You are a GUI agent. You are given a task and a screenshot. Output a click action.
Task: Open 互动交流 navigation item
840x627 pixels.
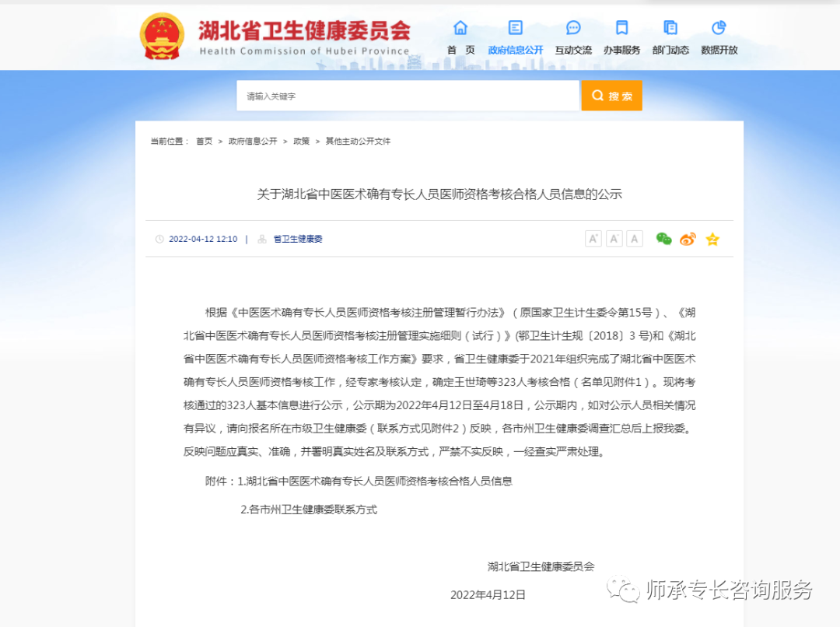573,50
